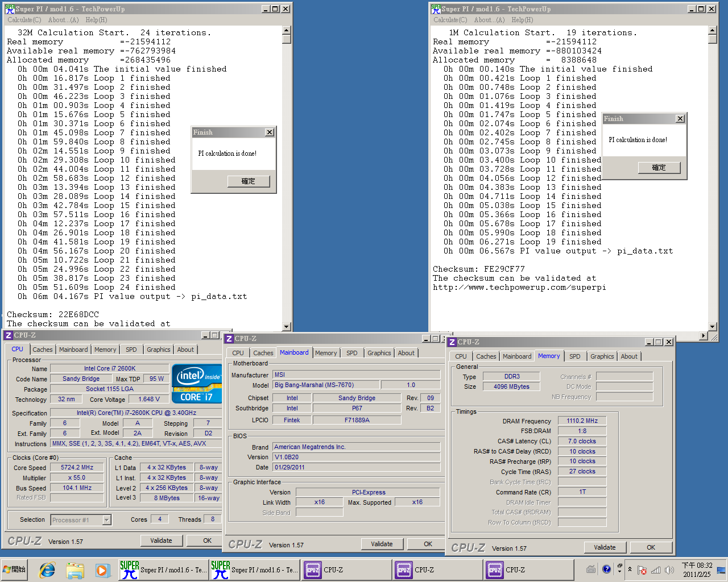Click the memory Size value 4096 MBytes
Viewport: 728px width, 582px height.
pyautogui.click(x=512, y=387)
